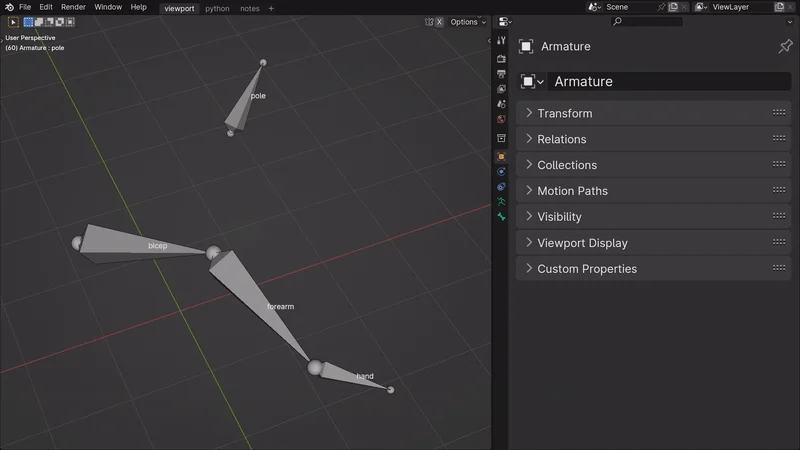This screenshot has width=800, height=450.
Task: Click Transform panel drag grip dots
Action: pos(779,113)
